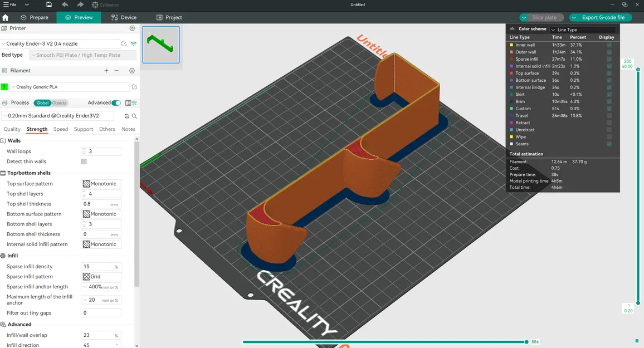Image resolution: width=644 pixels, height=348 pixels.
Task: Open Internal solid infill pattern dropdown
Action: click(x=101, y=244)
